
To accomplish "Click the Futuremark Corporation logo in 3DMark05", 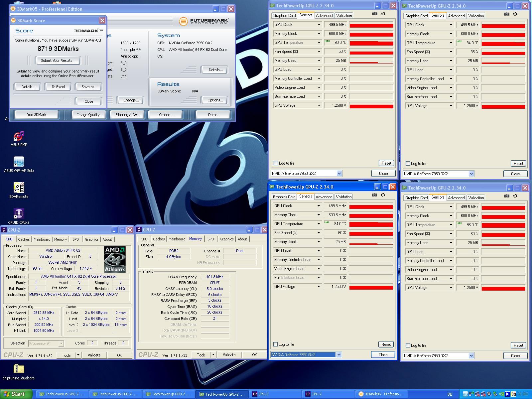I will (x=203, y=21).
